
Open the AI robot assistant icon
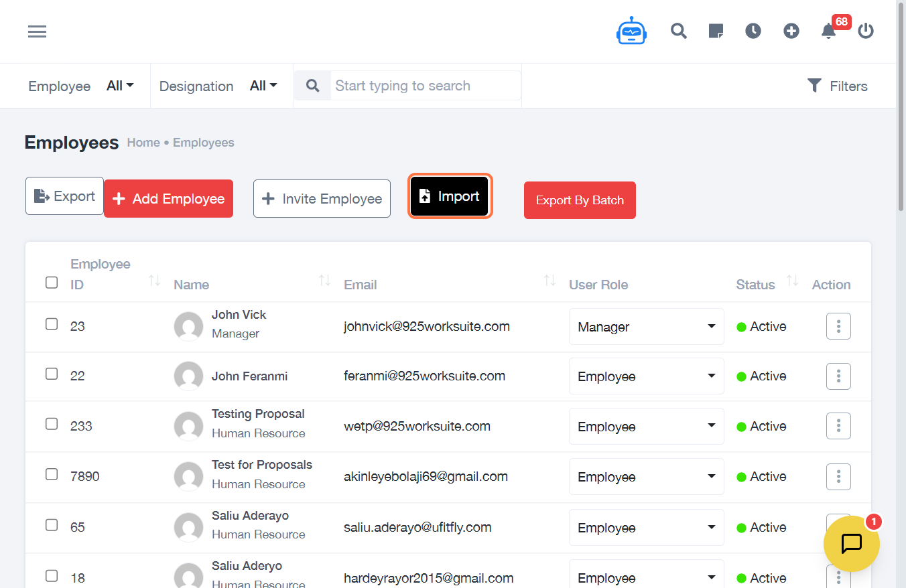coord(631,31)
